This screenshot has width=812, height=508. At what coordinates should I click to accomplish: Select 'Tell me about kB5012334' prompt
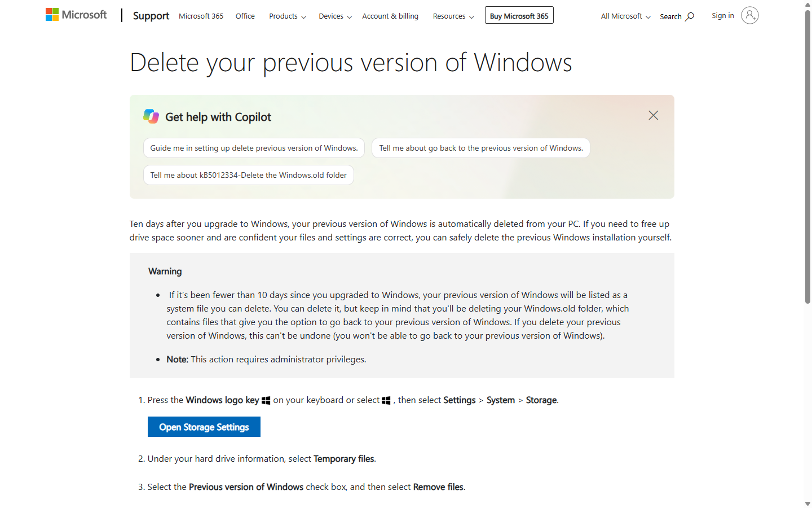click(249, 175)
